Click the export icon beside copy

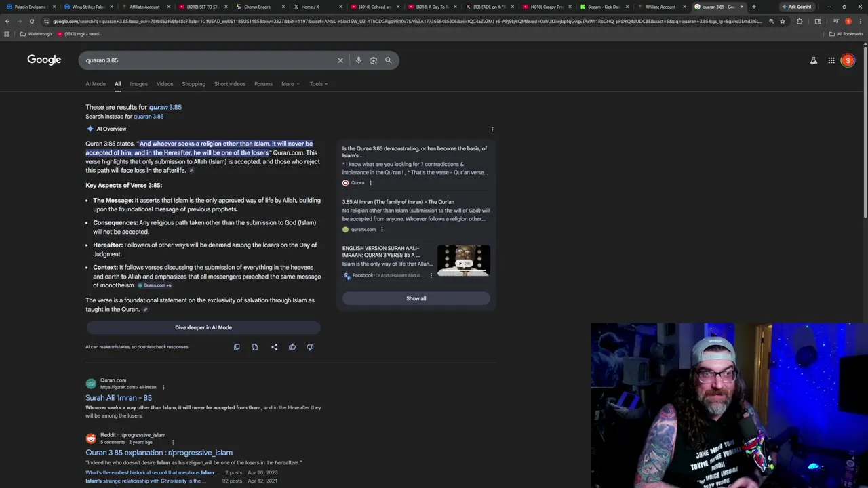tap(255, 347)
